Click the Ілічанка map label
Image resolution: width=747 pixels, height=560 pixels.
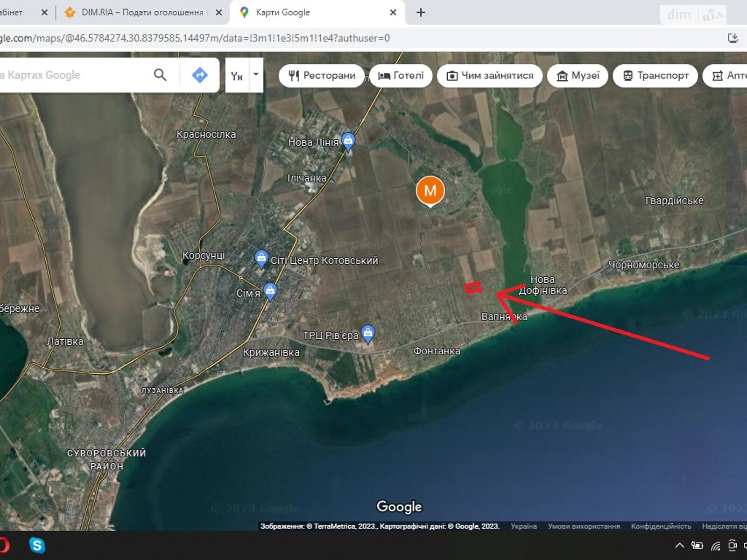[307, 178]
